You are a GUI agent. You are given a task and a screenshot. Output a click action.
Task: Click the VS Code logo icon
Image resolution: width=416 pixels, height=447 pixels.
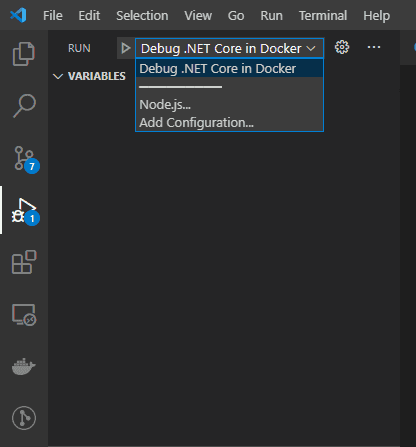coord(18,15)
